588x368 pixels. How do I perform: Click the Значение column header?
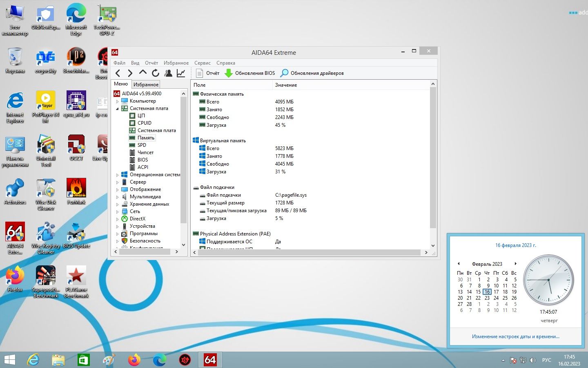pyautogui.click(x=351, y=85)
